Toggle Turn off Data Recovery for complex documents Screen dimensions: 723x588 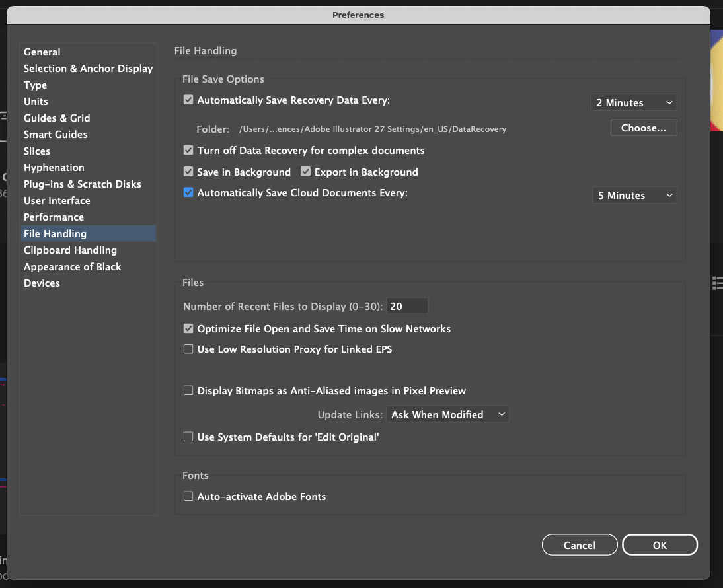tap(188, 150)
